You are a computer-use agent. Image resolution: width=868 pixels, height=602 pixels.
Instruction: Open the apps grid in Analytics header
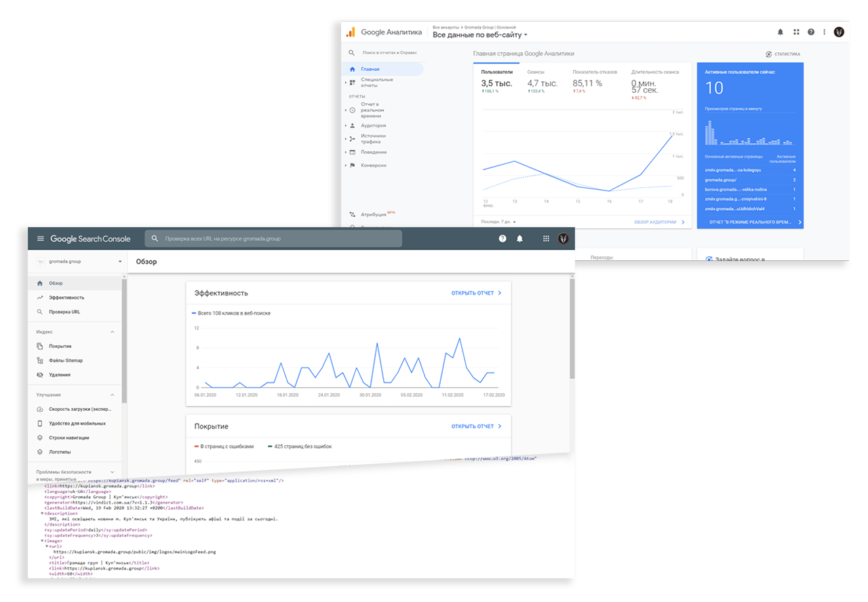click(x=796, y=32)
